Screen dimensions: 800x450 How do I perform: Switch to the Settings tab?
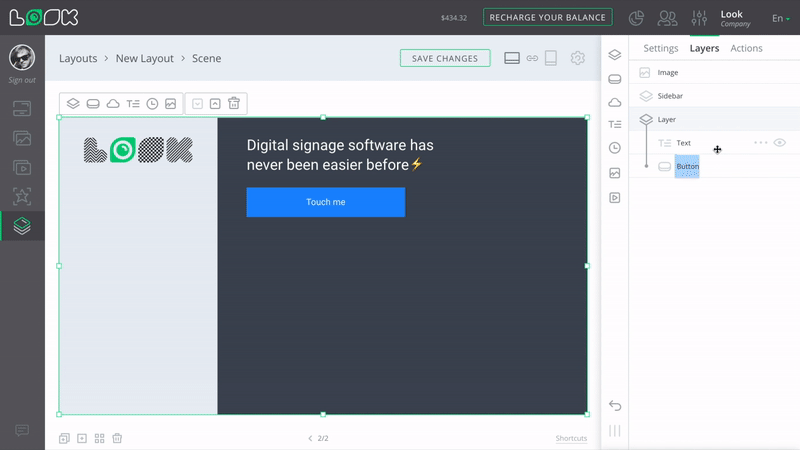(660, 48)
